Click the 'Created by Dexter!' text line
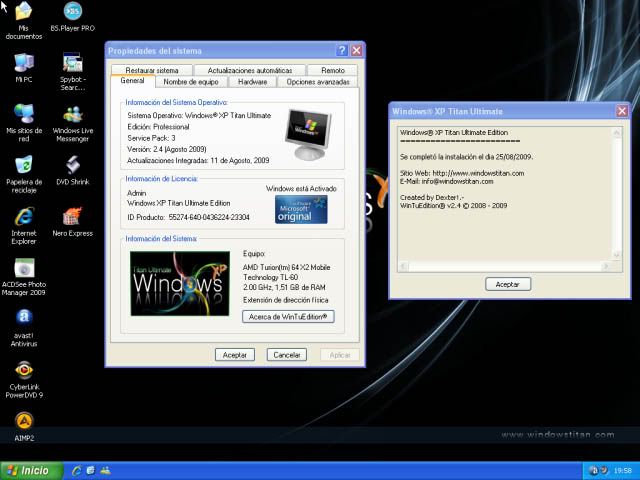Screen dimensions: 640x480 (x=432, y=198)
